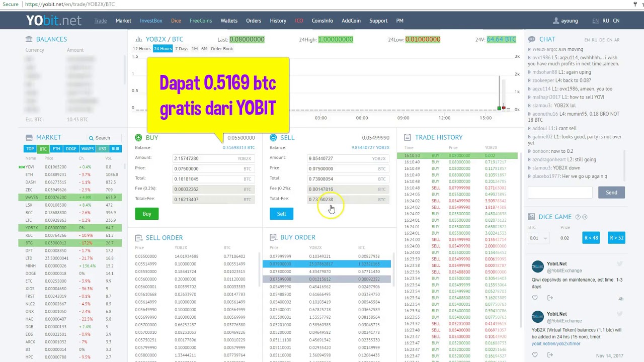This screenshot has height=362, width=644.
Task: Click Yobit.Net avatar on YoB2X tweet
Action: point(538,317)
